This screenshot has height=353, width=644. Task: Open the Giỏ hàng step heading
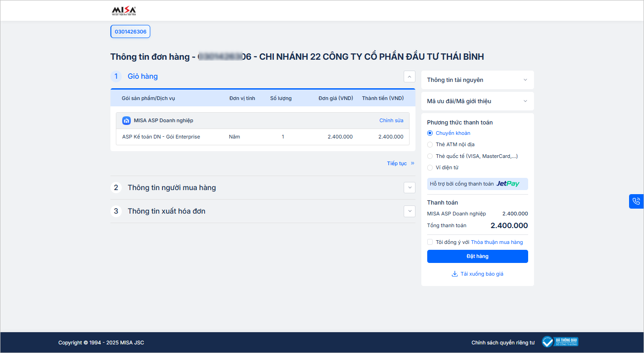(x=143, y=76)
